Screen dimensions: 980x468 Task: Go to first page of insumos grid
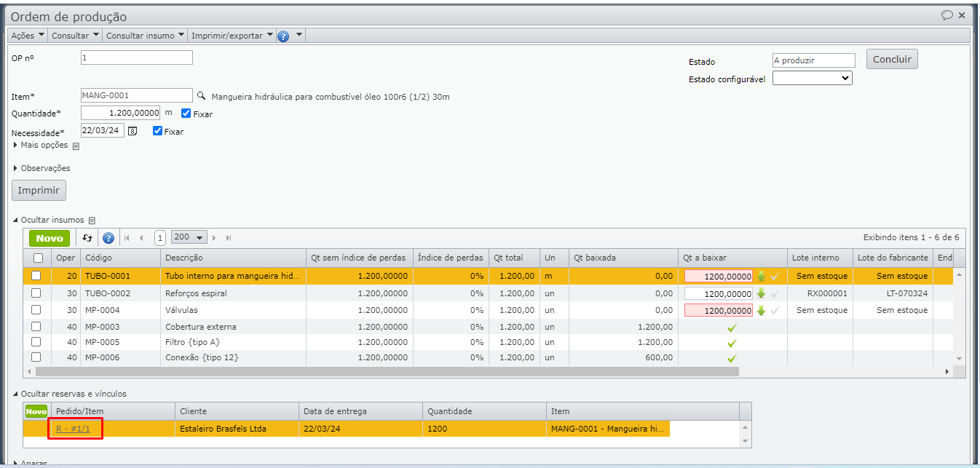tap(127, 237)
